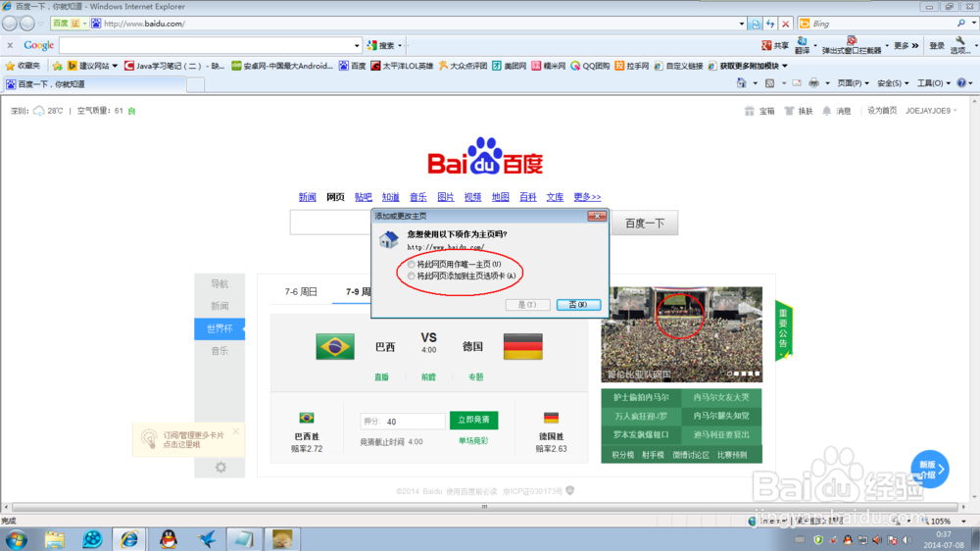Click the World Cup crowd photo thumbnail
Screen dimensions: 980x551
(x=682, y=334)
